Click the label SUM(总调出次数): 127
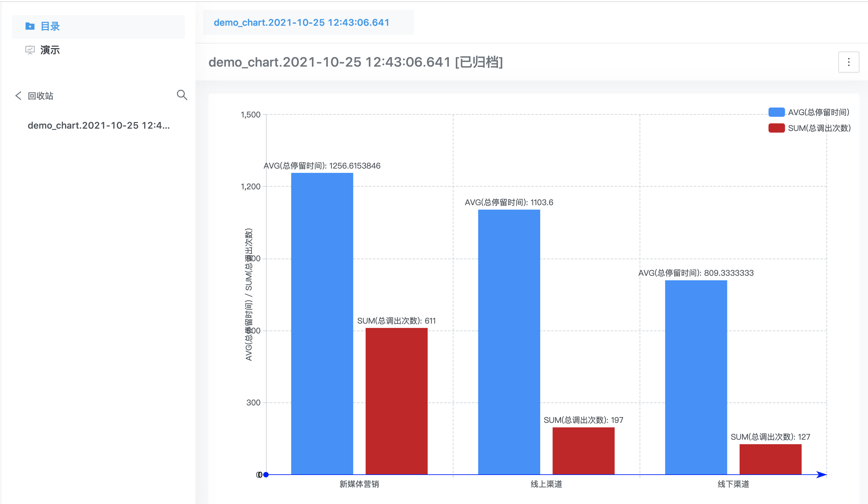Viewport: 868px width, 504px height. [x=770, y=437]
